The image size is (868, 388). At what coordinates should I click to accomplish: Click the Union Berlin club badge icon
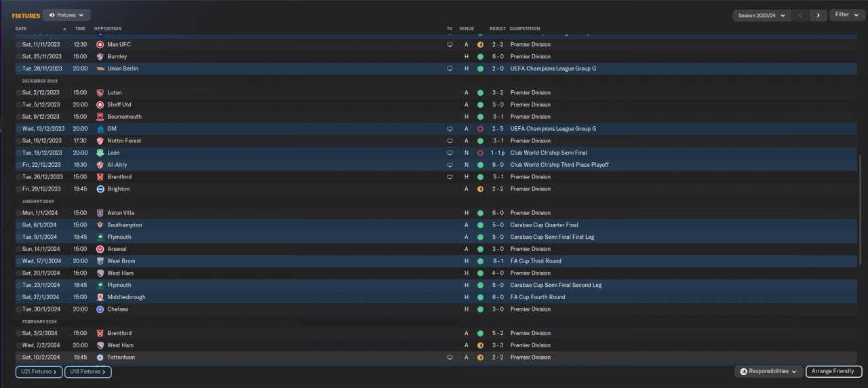100,69
